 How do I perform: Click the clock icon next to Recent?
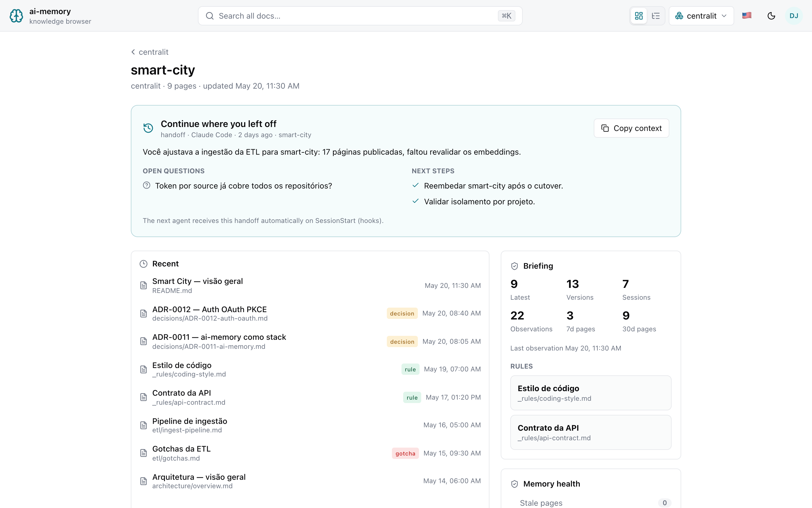[143, 264]
